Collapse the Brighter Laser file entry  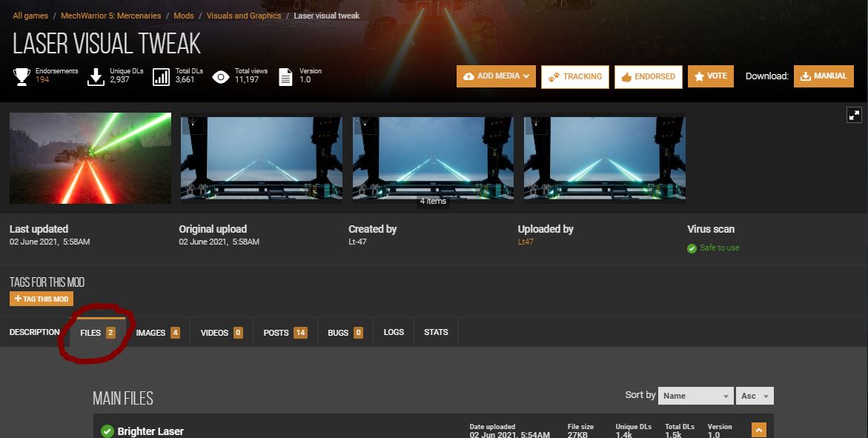click(759, 431)
